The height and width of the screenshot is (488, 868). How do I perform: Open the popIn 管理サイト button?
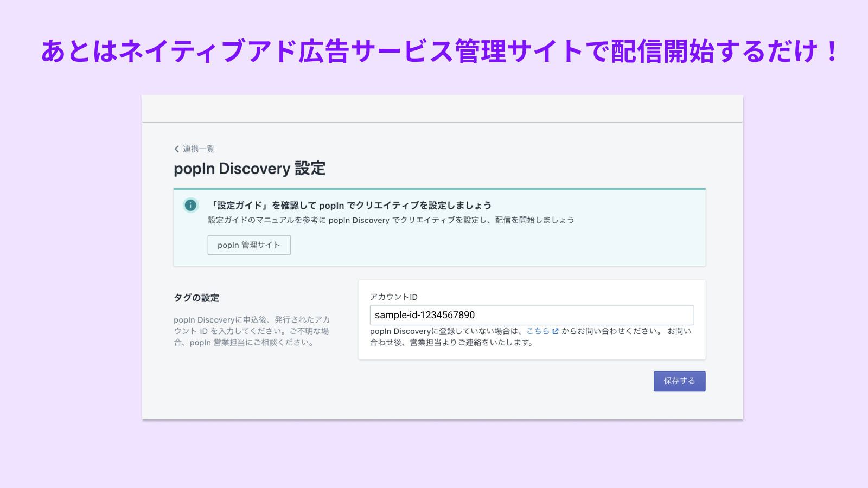pos(249,245)
